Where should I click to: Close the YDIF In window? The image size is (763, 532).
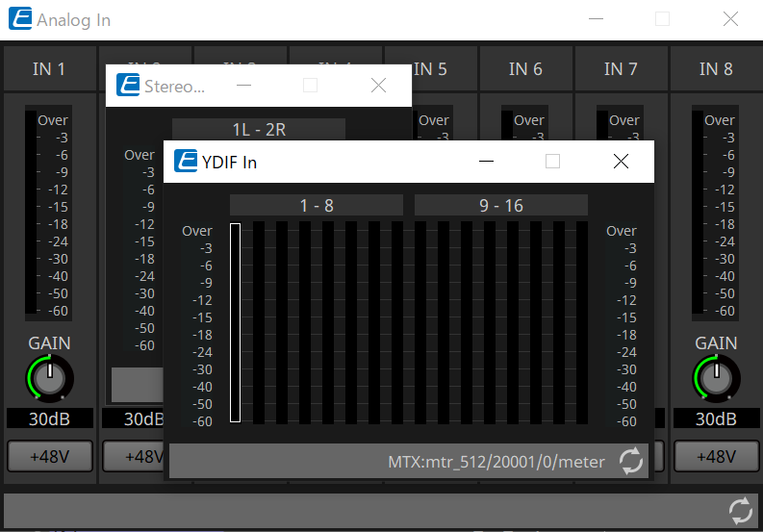621,162
